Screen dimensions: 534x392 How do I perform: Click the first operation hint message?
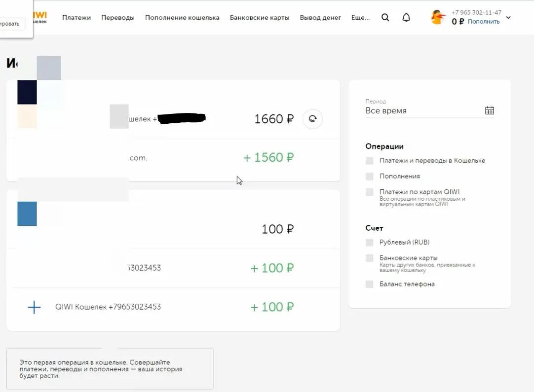point(110,369)
